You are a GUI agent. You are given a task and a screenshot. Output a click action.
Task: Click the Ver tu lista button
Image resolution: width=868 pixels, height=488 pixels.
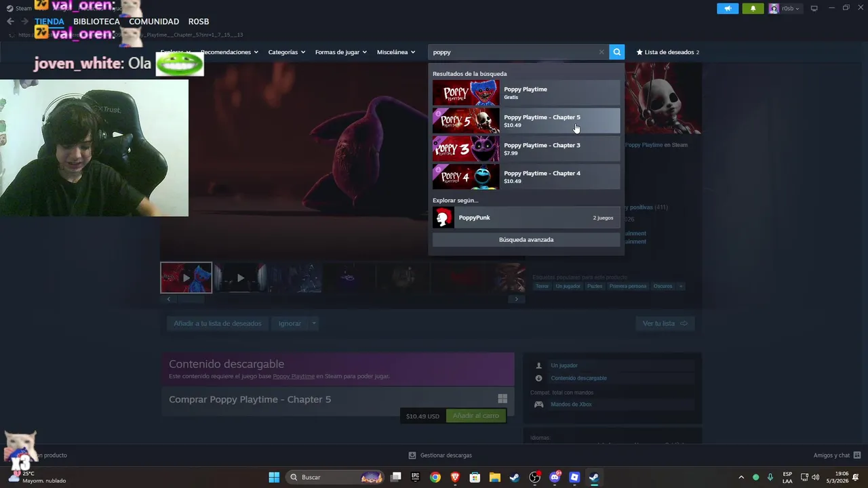click(665, 323)
